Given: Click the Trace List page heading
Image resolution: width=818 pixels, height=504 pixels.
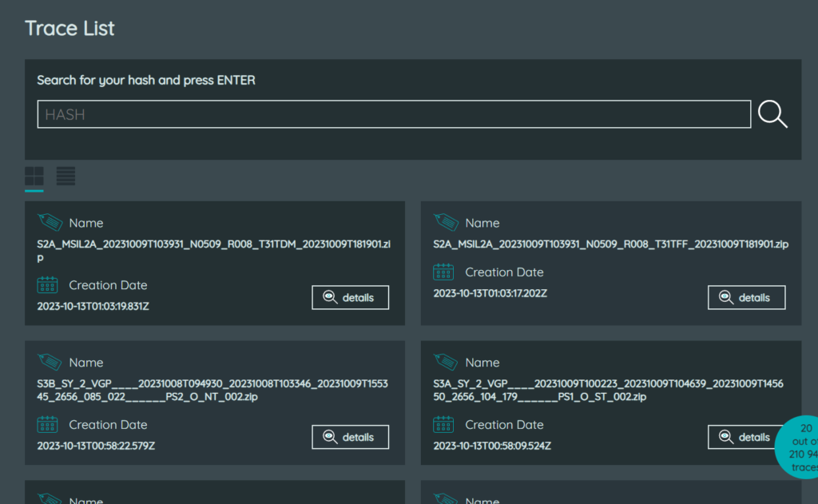Looking at the screenshot, I should tap(69, 29).
